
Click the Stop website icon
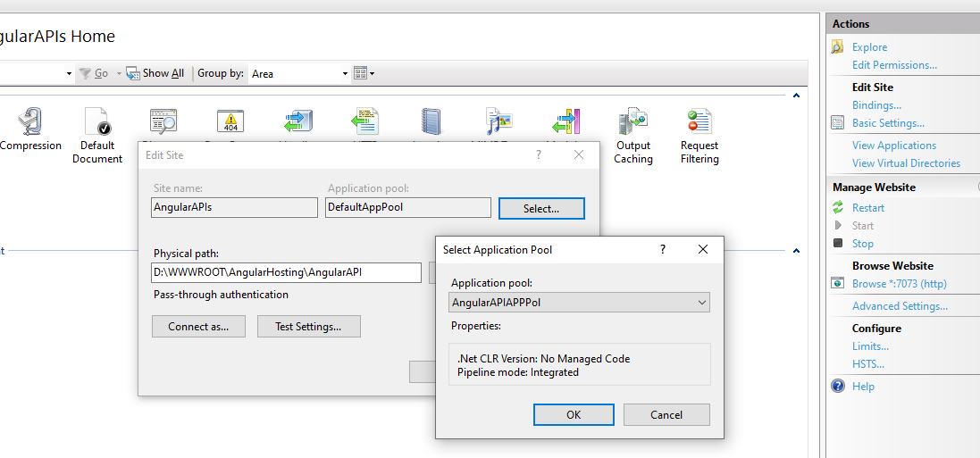click(x=838, y=244)
